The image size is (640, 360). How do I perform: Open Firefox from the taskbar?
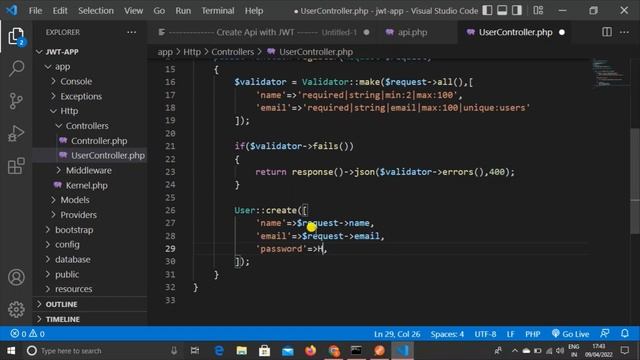coord(311,351)
